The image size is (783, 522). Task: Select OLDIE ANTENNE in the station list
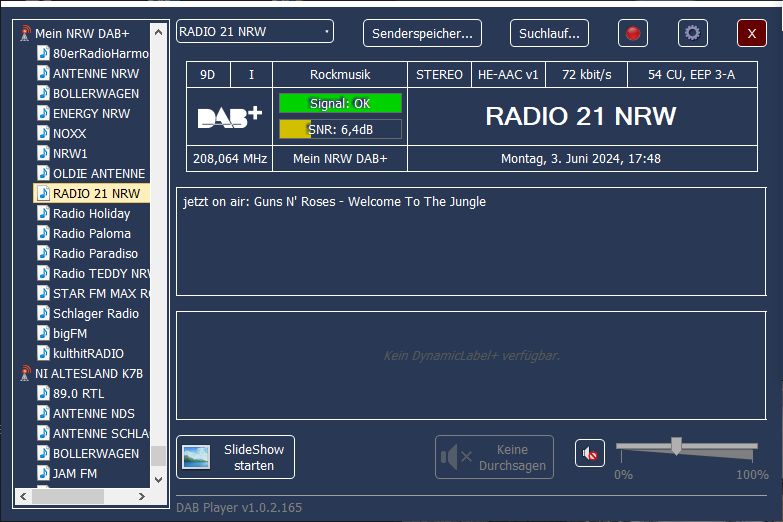pos(98,173)
